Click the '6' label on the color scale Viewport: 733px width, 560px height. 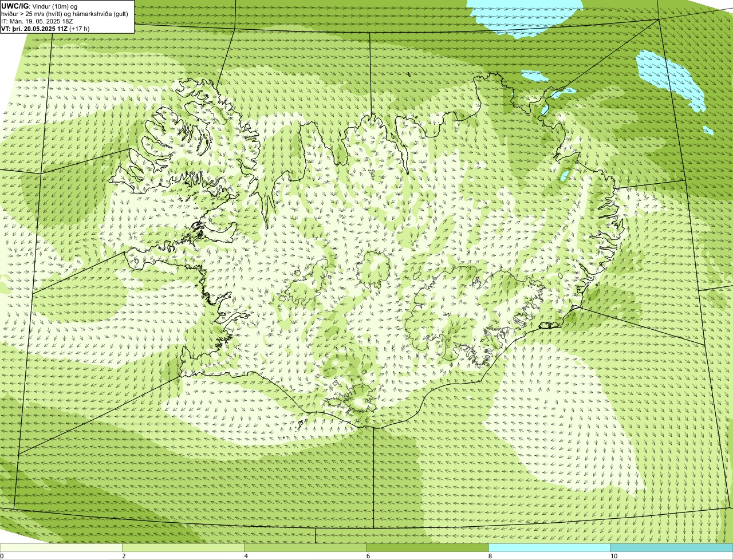(368, 556)
